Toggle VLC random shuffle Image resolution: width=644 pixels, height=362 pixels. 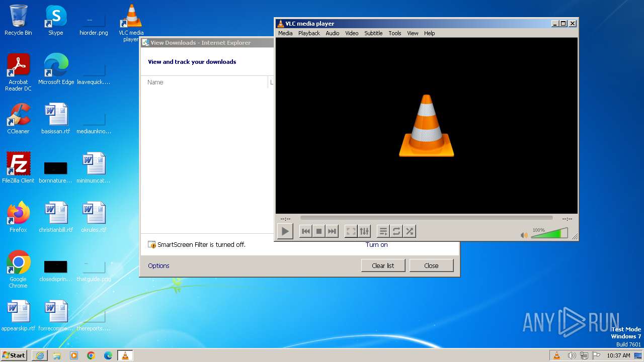pos(410,231)
